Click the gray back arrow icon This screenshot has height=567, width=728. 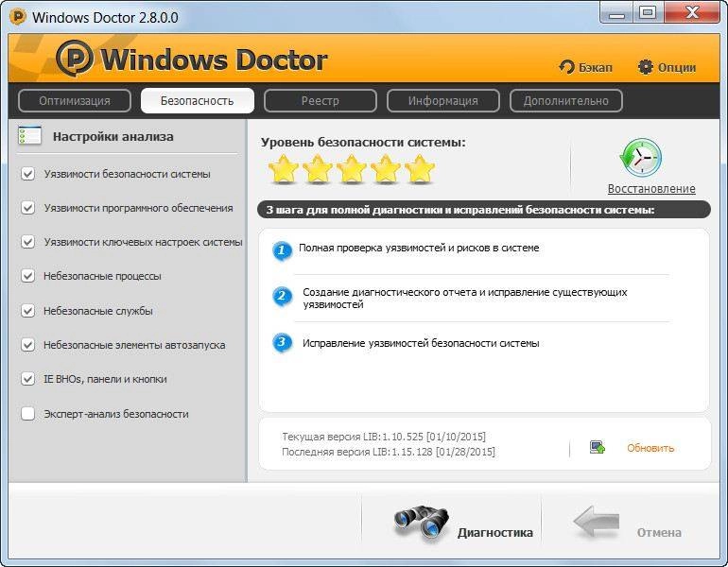[x=597, y=522]
